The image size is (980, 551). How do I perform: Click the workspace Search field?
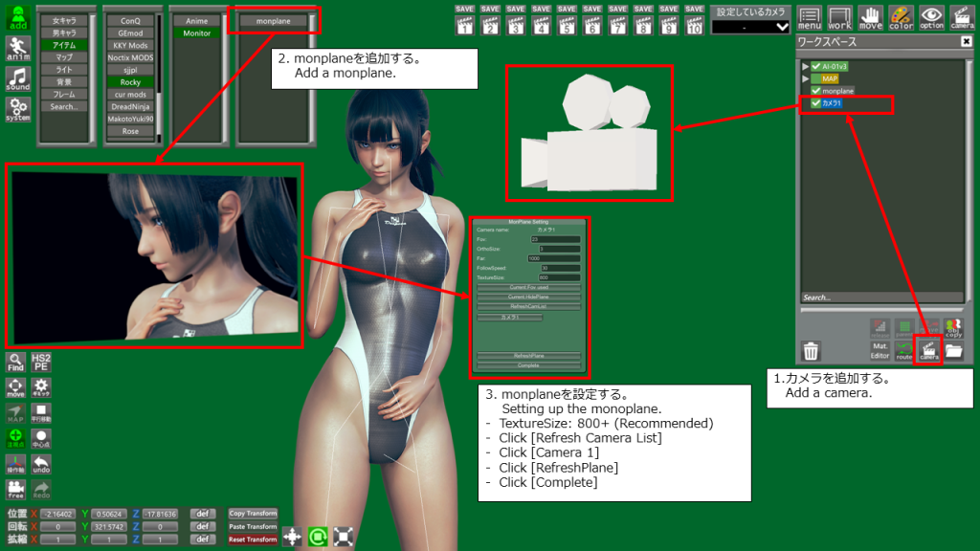point(880,298)
